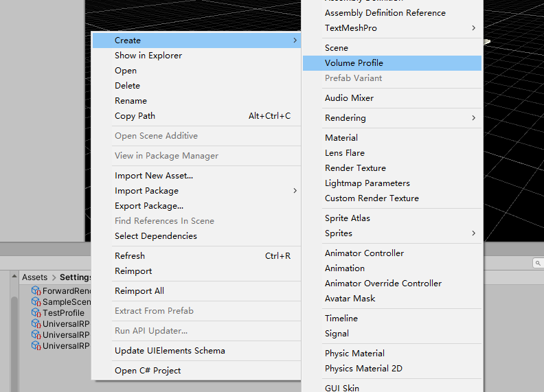
Task: Choose Lens Flare menu entry
Action: [392, 153]
